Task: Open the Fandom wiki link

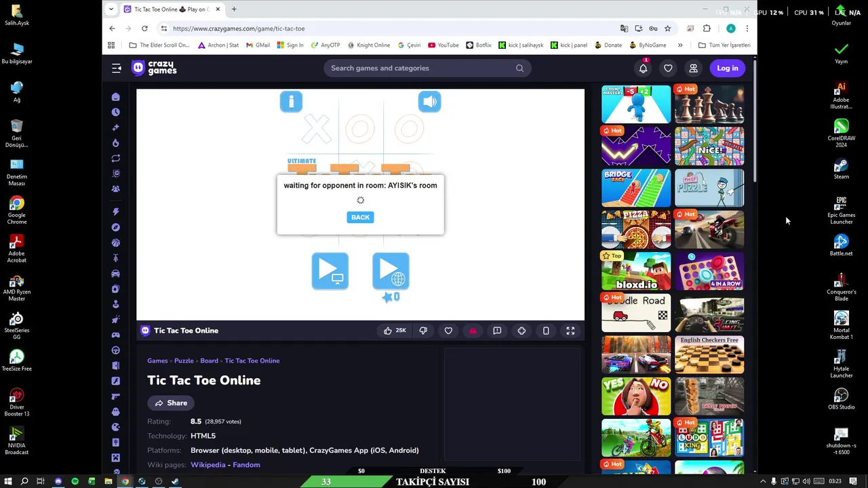Action: pos(246,465)
